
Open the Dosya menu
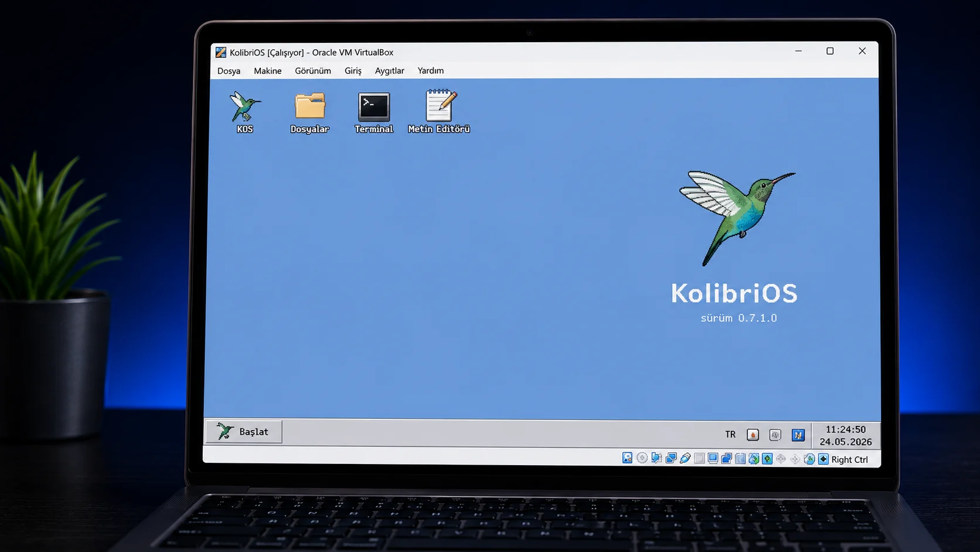229,70
